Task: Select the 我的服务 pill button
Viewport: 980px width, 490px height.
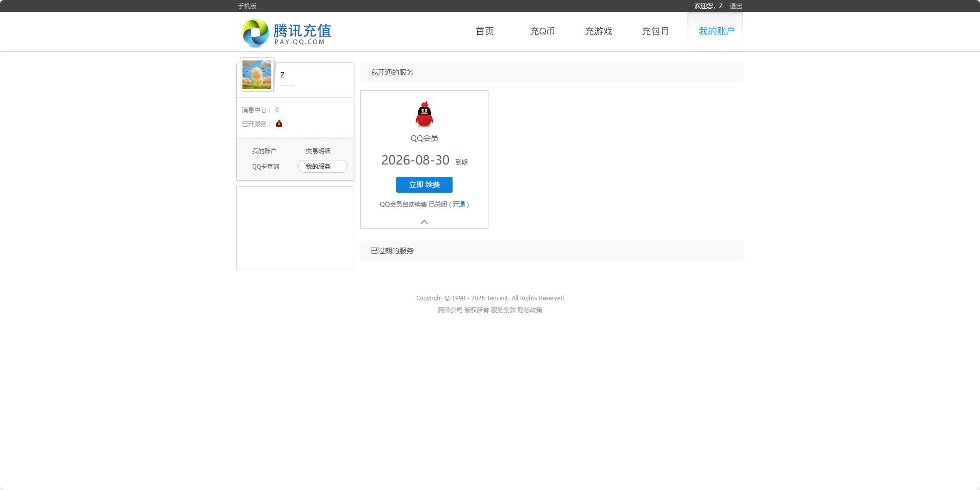Action: pos(322,166)
